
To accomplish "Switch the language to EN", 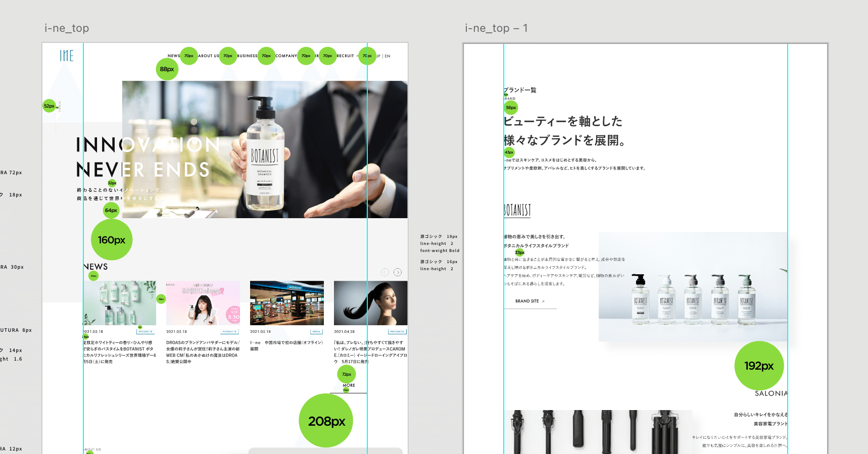I will (x=388, y=56).
